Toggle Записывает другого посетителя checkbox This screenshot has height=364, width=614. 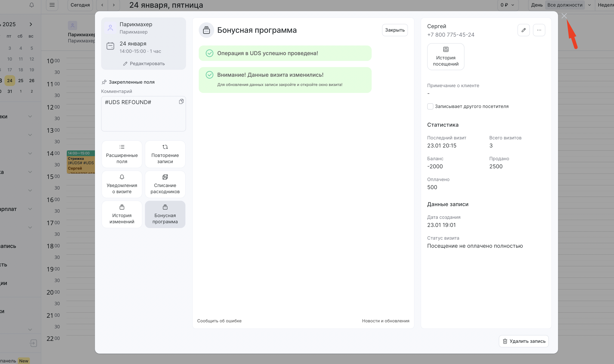click(x=430, y=106)
